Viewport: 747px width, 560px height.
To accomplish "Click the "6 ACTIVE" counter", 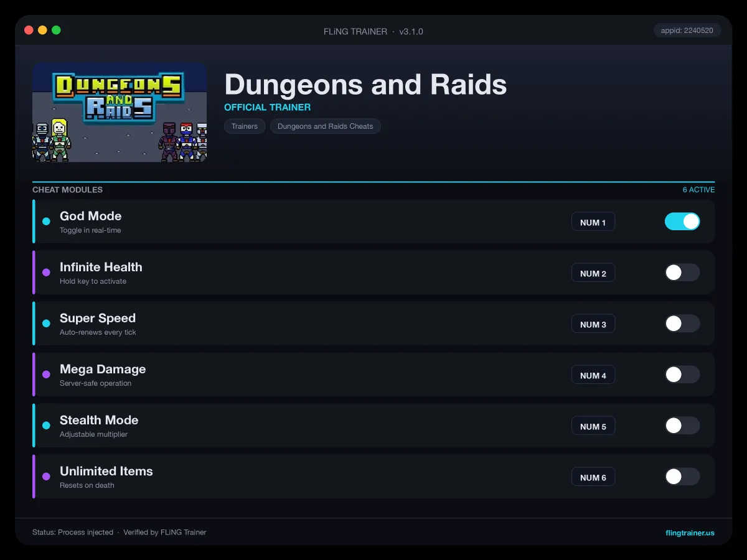I will tap(698, 190).
